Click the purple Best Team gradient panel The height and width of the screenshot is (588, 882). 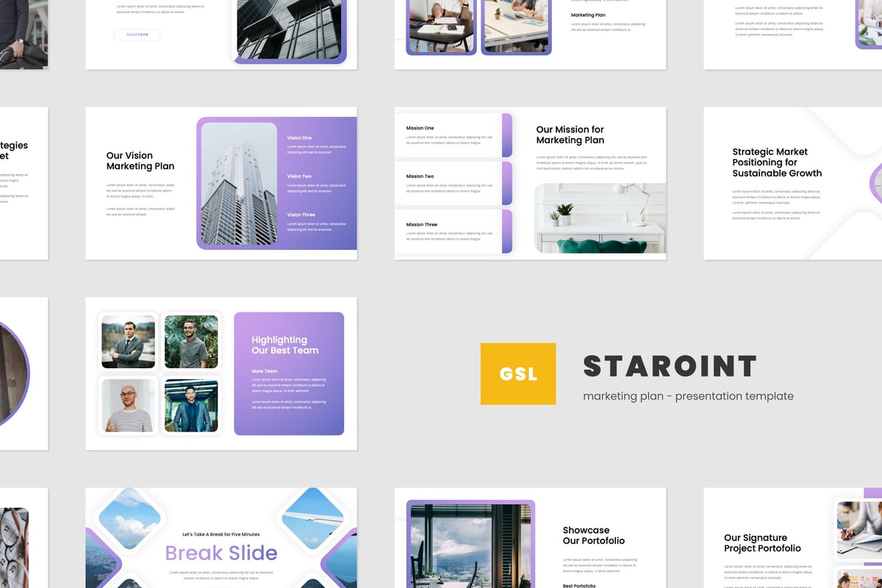coord(289,373)
